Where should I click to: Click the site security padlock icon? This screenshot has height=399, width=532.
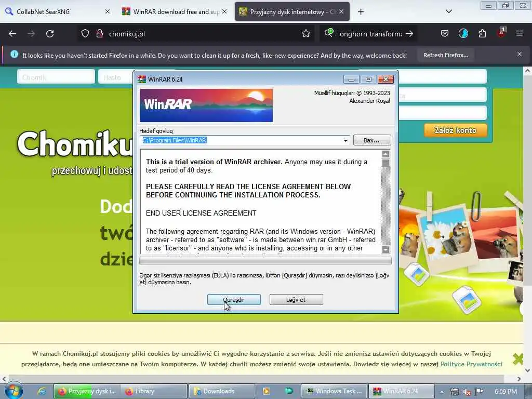pos(99,34)
